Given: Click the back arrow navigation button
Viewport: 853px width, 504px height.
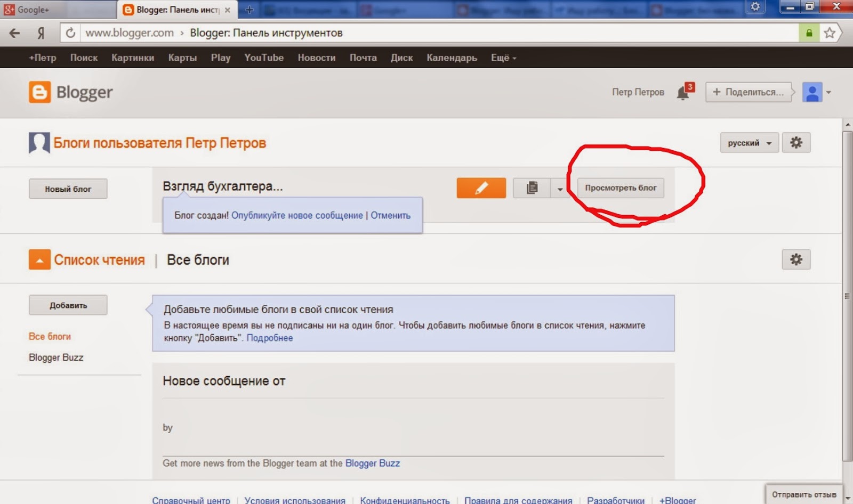Looking at the screenshot, I should (x=15, y=33).
